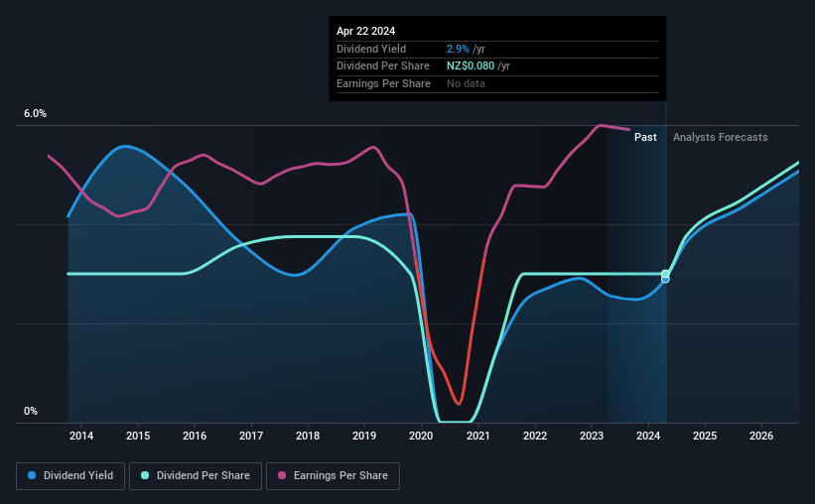This screenshot has height=504, width=815.
Task: Select the 2026 x-axis label
Action: tap(761, 436)
